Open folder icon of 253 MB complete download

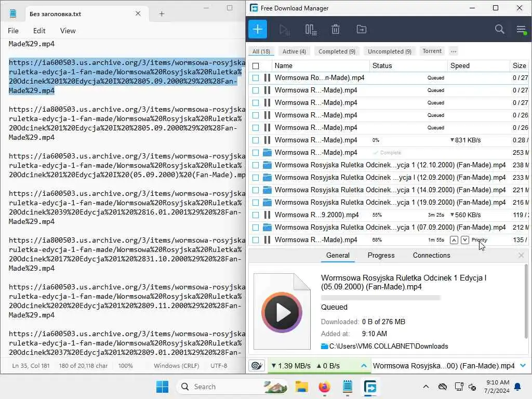point(268,153)
